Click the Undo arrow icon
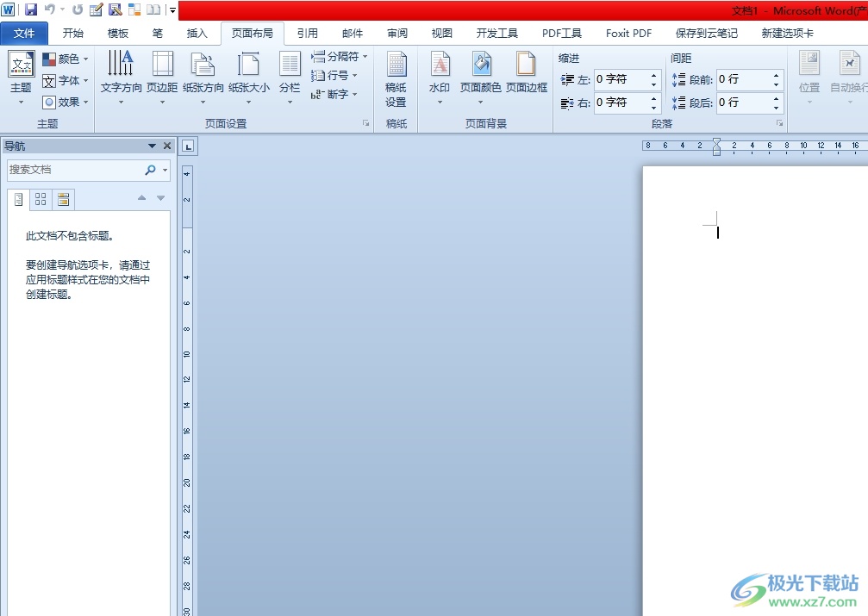 tap(49, 9)
